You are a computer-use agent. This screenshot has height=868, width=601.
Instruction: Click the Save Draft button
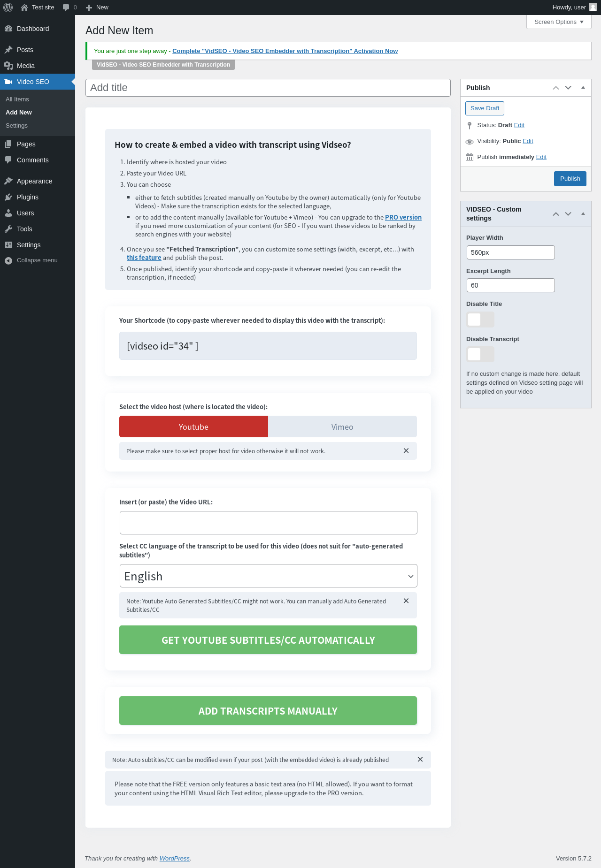tap(485, 108)
